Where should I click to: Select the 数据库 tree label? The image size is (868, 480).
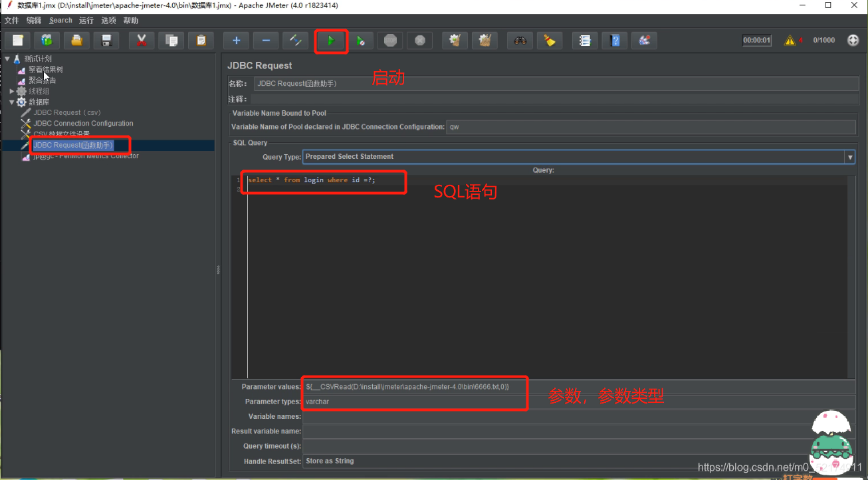pyautogui.click(x=39, y=102)
